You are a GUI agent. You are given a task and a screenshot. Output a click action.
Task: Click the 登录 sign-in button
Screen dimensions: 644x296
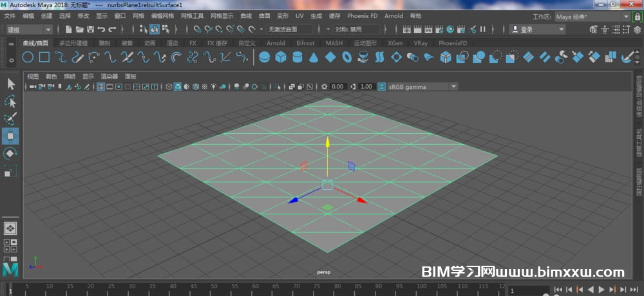pos(536,29)
